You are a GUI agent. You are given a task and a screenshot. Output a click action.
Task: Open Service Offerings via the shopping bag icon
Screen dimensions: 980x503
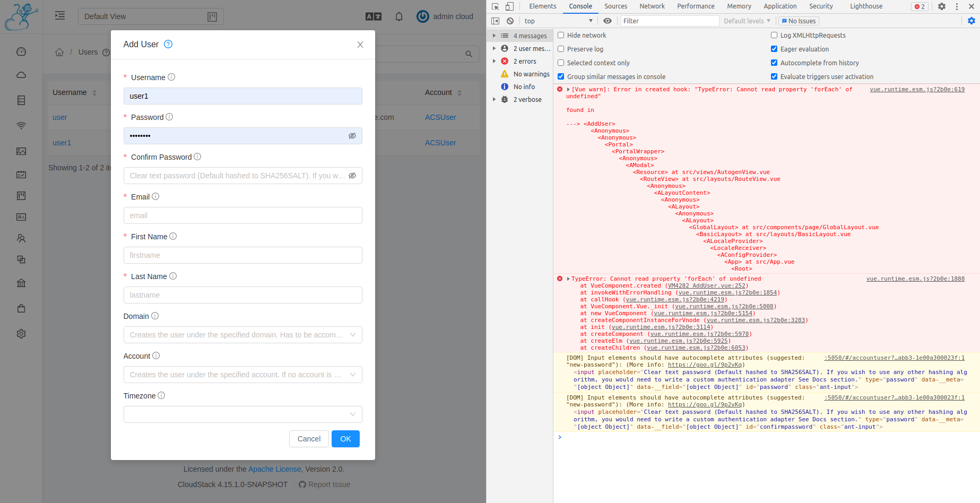(21, 308)
